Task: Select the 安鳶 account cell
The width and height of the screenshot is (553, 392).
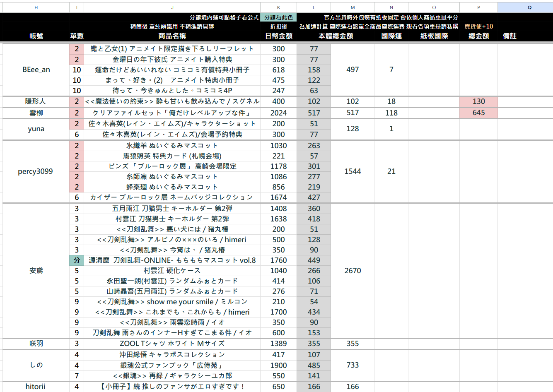Action: 36,271
